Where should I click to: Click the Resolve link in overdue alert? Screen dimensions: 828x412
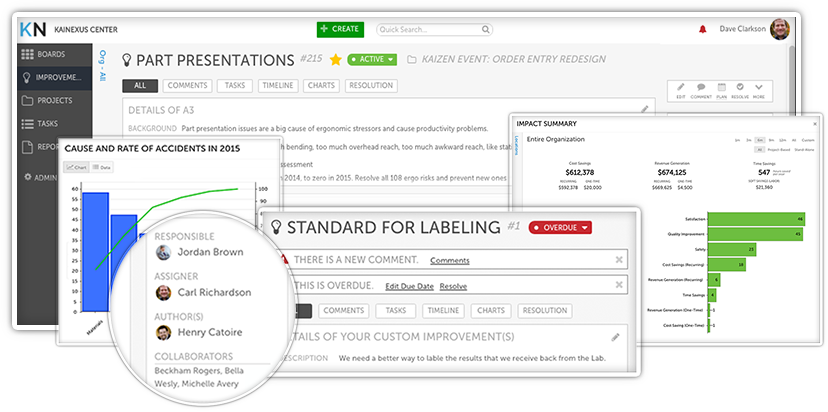[453, 286]
